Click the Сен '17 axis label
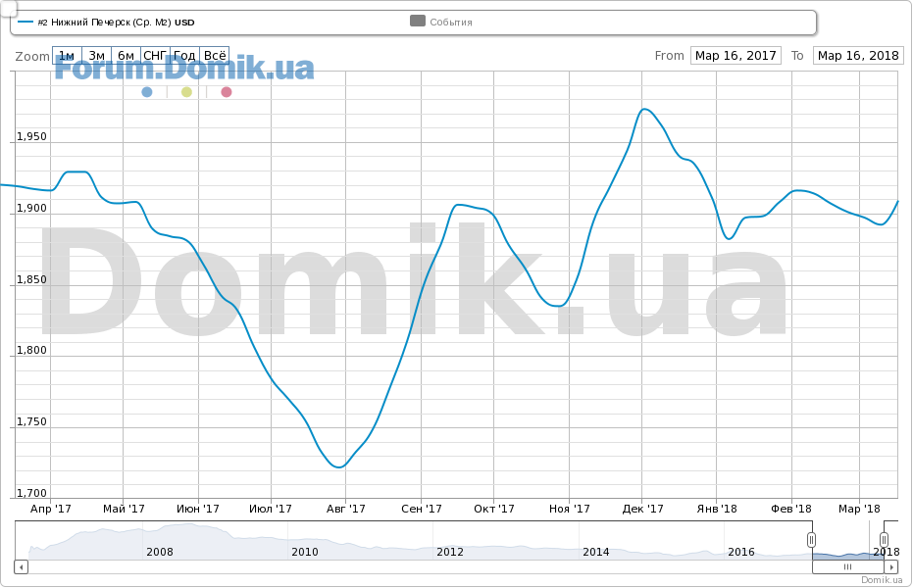This screenshot has height=588, width=913. tap(422, 509)
